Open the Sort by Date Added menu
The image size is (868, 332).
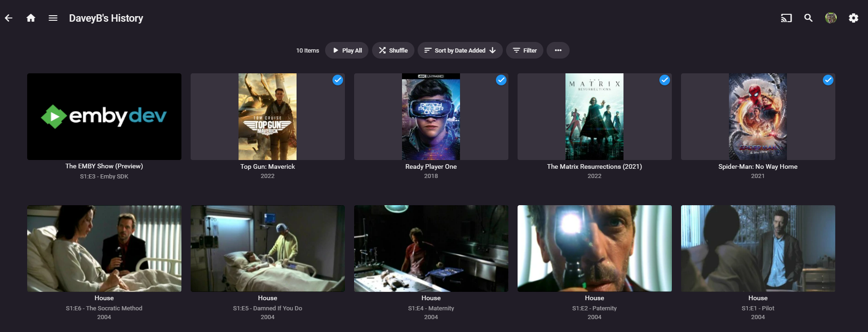tap(460, 50)
